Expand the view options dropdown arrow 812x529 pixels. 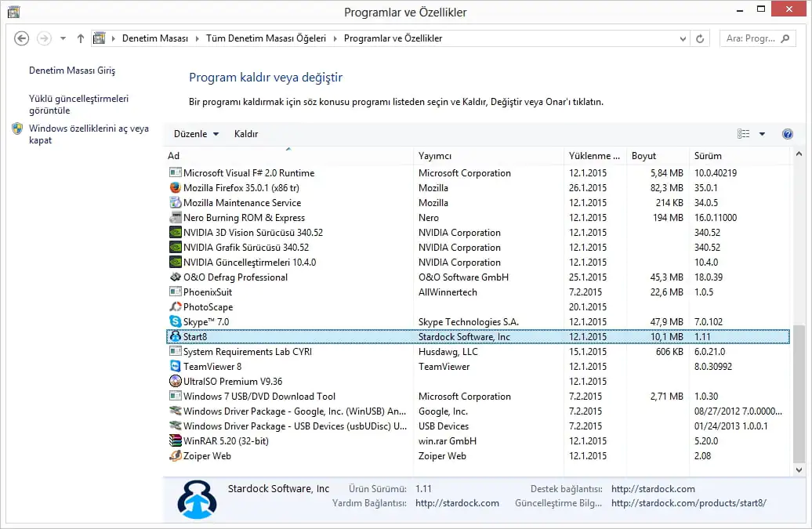pyautogui.click(x=762, y=134)
